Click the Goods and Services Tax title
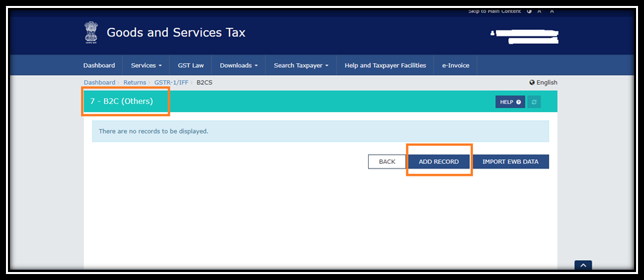Viewport: 644px width, 280px height. [x=176, y=33]
